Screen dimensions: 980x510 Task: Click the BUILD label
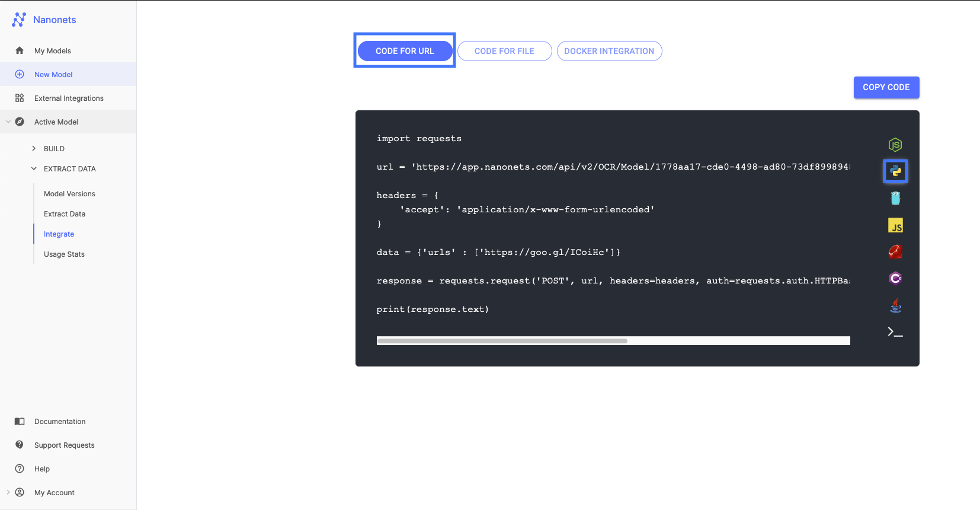(54, 149)
